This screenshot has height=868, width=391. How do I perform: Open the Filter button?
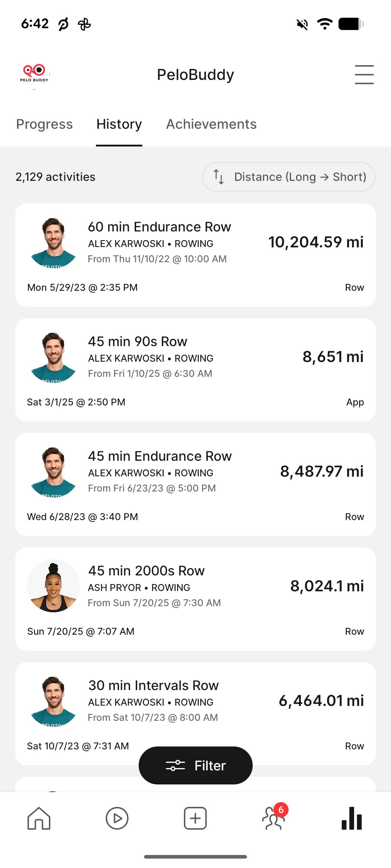195,765
